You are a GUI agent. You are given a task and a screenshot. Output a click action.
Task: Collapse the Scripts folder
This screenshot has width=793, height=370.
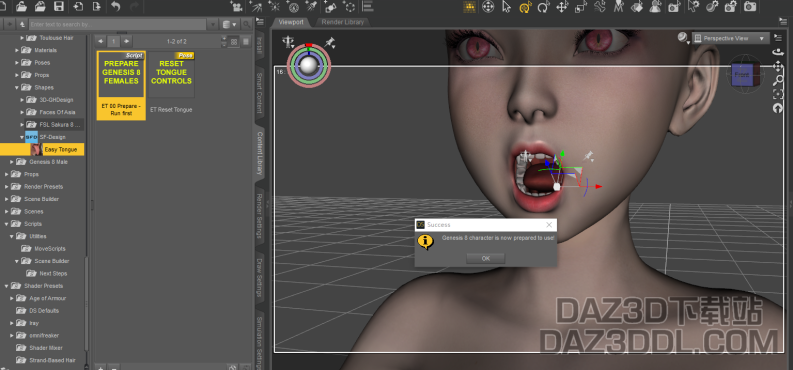pos(7,224)
